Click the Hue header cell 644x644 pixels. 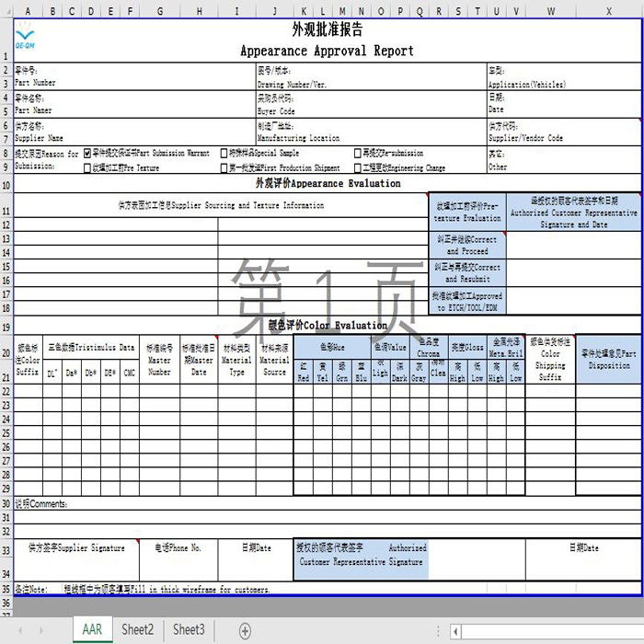[332, 348]
